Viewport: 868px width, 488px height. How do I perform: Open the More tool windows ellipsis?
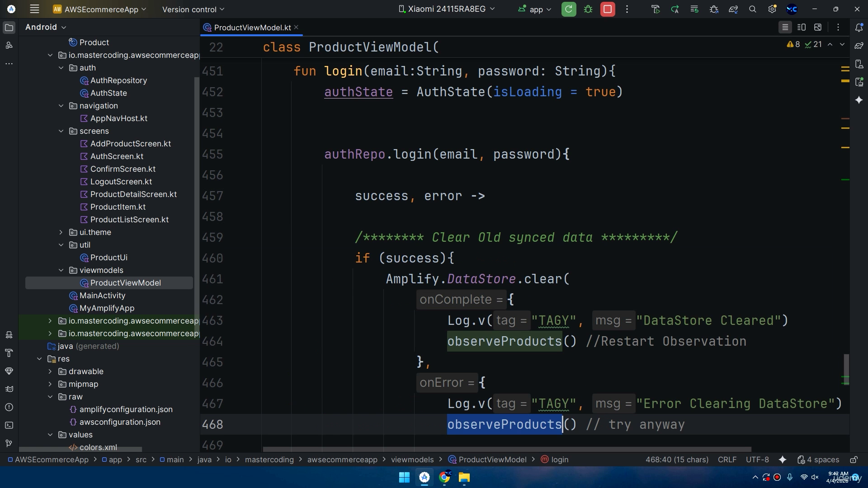(9, 64)
